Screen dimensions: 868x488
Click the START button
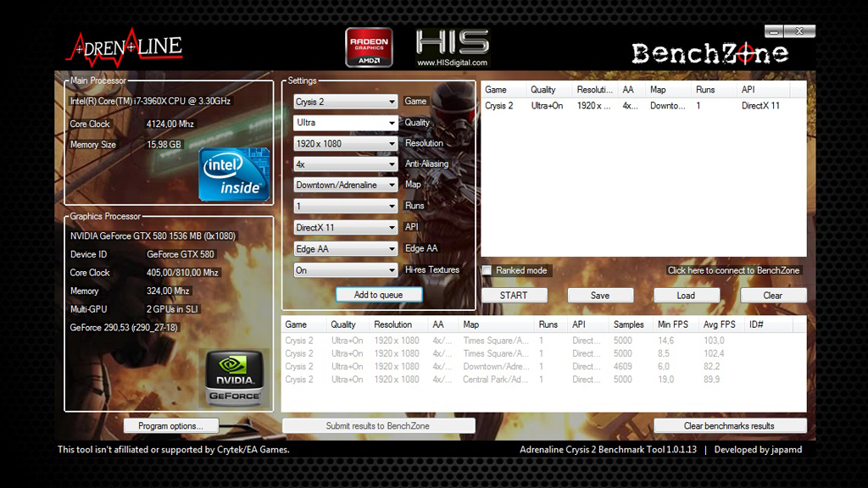(515, 296)
